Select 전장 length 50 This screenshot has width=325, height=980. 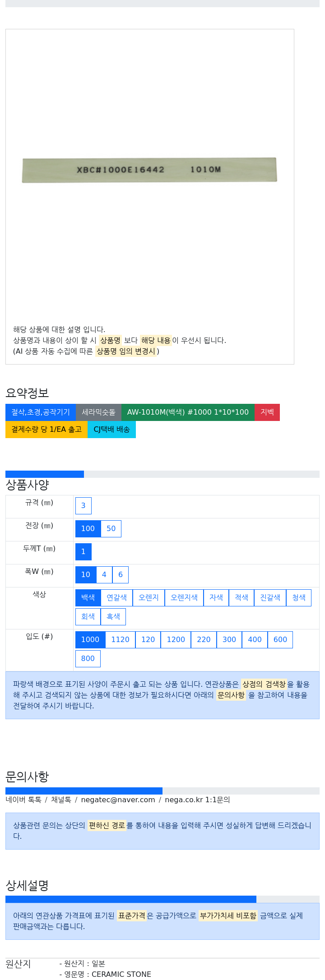tap(111, 529)
